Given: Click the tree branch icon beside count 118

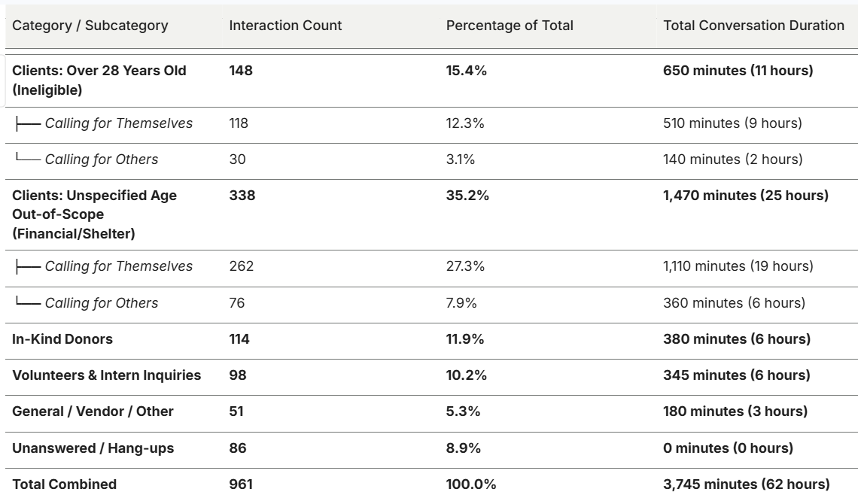Looking at the screenshot, I should [x=28, y=124].
